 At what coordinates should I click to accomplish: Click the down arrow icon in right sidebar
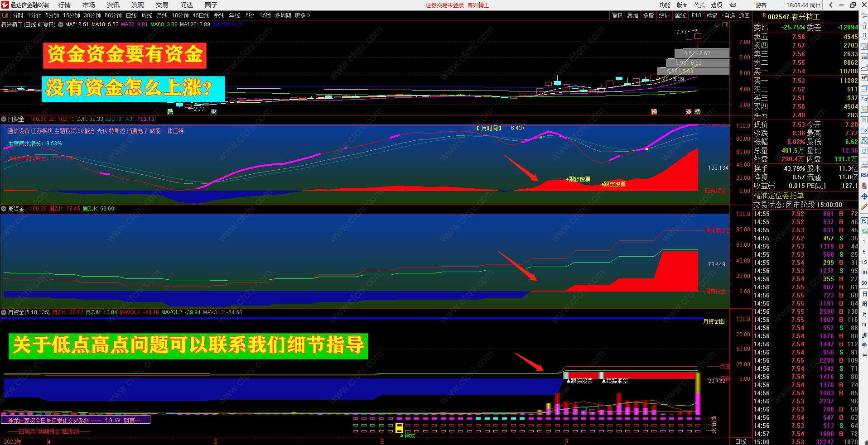(x=864, y=36)
